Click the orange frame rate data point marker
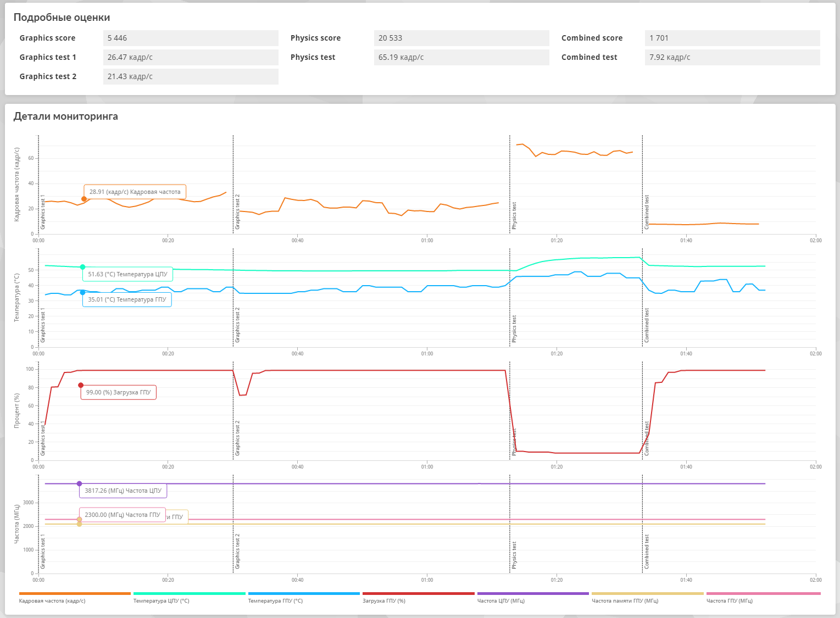The width and height of the screenshot is (840, 618). (x=84, y=199)
